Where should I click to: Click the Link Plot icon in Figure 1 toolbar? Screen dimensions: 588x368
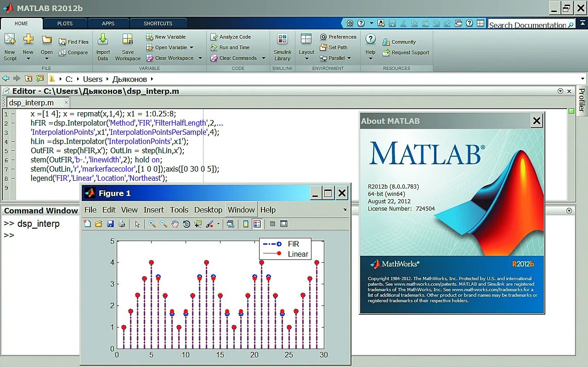coord(231,224)
